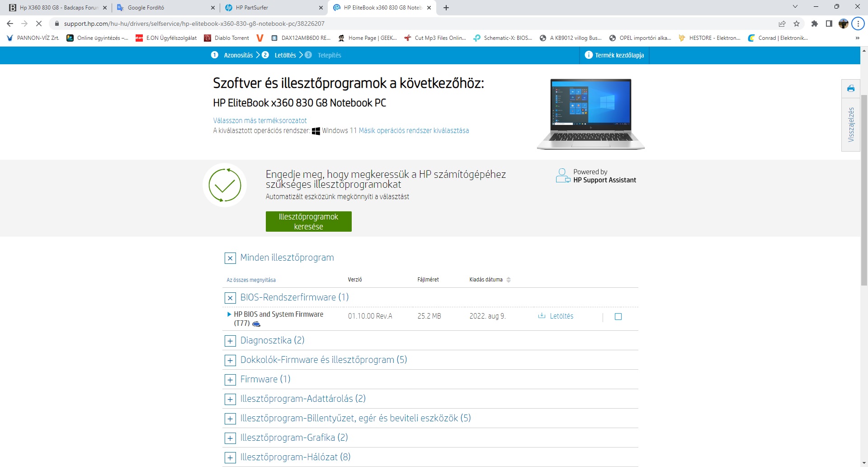
Task: Open the Home Page GEEK bookmark
Action: 368,38
